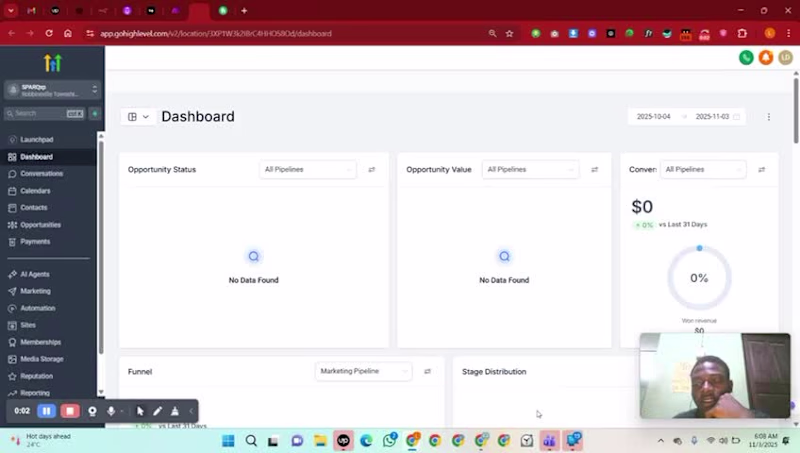Click Opportunity Value filter settings icon

pyautogui.click(x=594, y=169)
